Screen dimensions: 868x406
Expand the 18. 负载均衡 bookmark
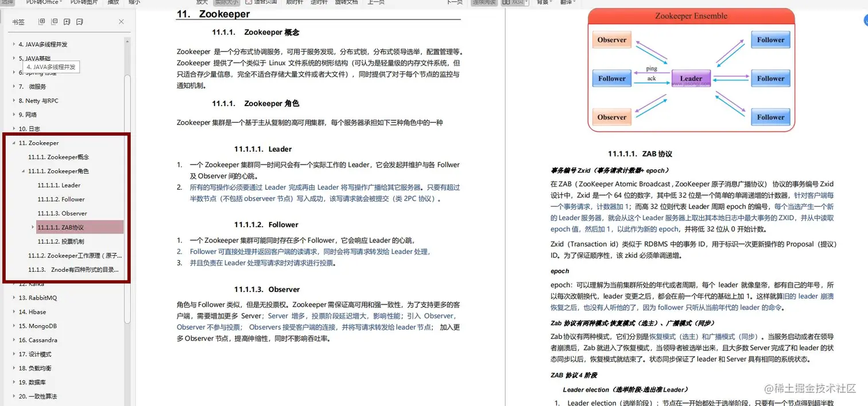[x=14, y=368]
